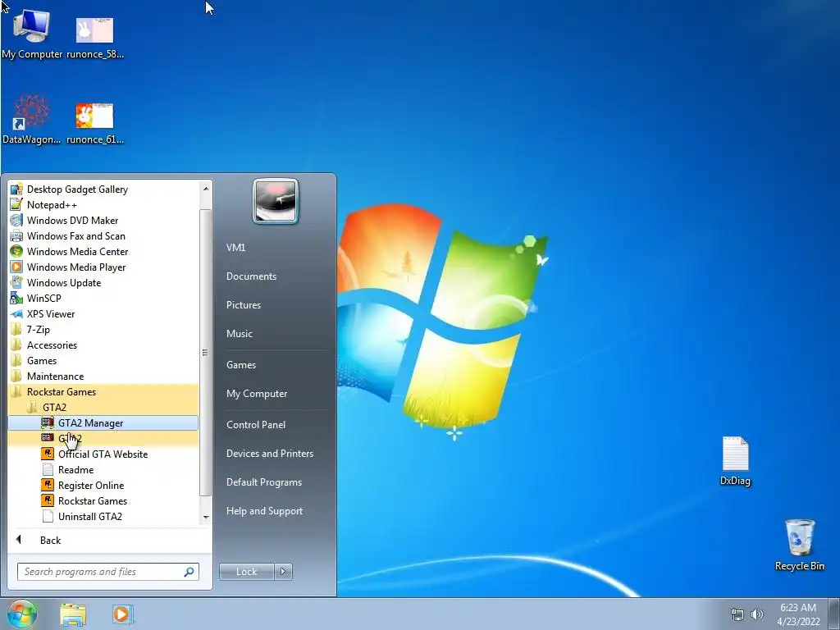Select the runonce_58 desktop file

click(x=95, y=38)
